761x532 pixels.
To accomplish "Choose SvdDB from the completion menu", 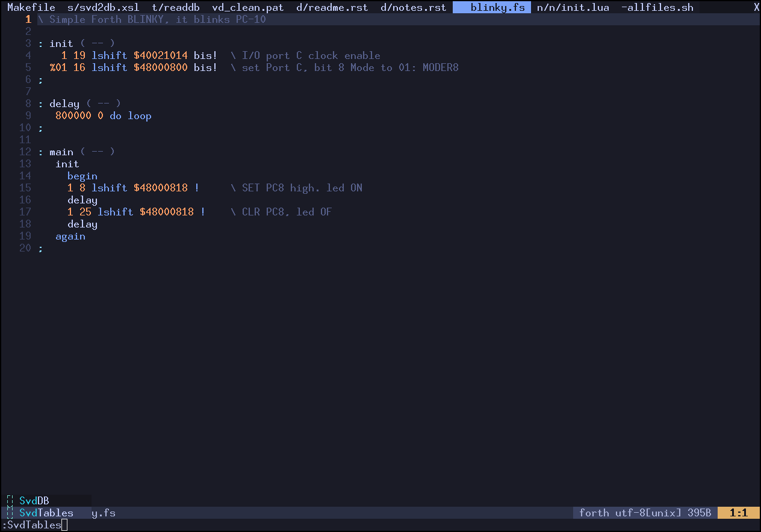I will pyautogui.click(x=34, y=501).
